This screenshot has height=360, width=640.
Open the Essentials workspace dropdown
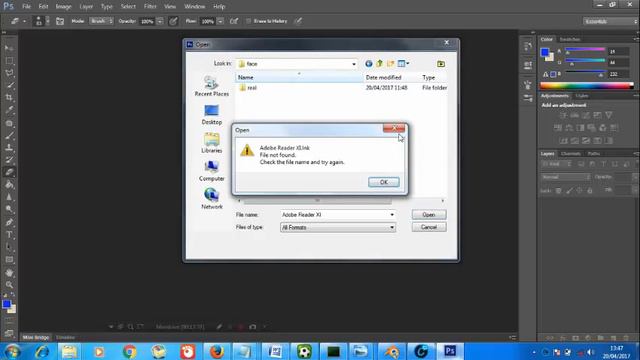tap(610, 21)
